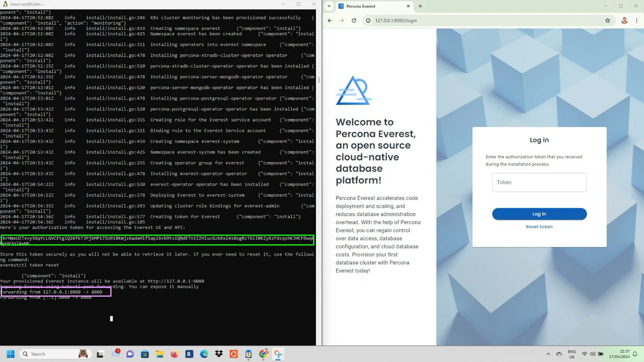The image size is (644, 362).
Task: Click the taskbar Search box
Action: pos(55,354)
